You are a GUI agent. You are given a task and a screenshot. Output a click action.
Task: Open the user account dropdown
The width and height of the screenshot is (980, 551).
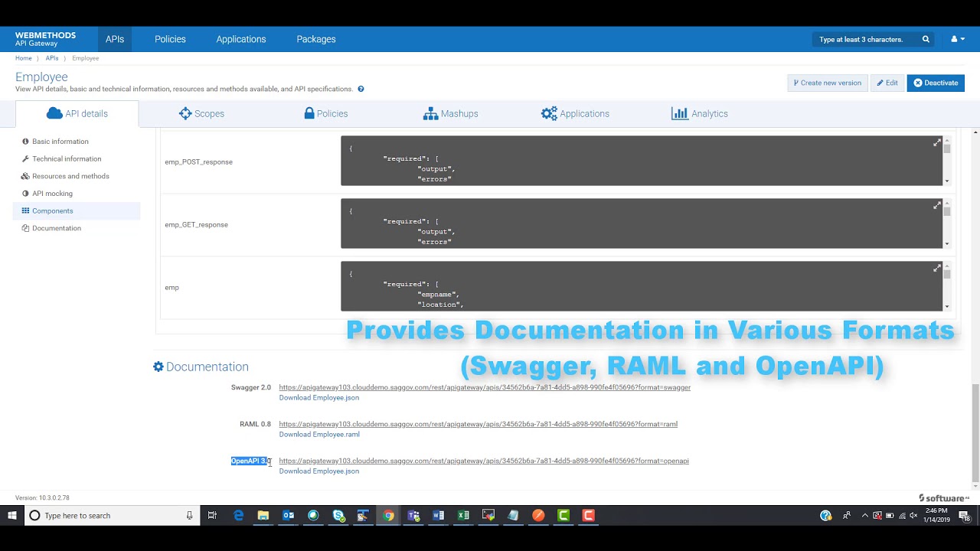tap(958, 39)
